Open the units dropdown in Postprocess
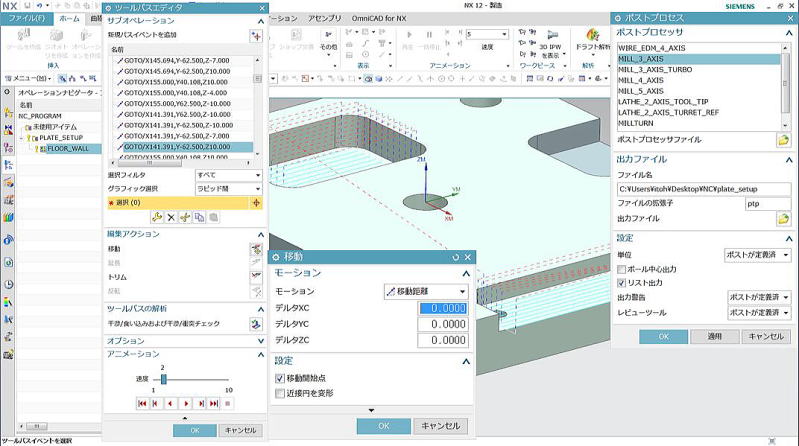The image size is (799, 446). 757,254
